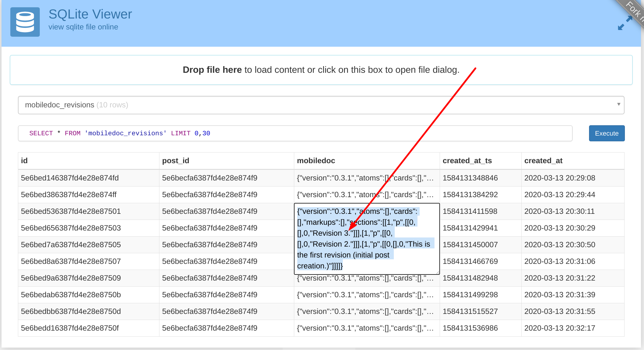The height and width of the screenshot is (350, 644).
Task: Click mobiledoc cell in the 20:32:17 row
Action: pos(367,328)
